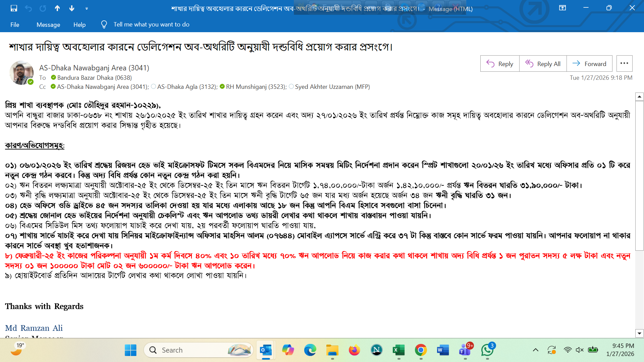
Task: Click sender's profile photo
Action: pyautogui.click(x=21, y=73)
